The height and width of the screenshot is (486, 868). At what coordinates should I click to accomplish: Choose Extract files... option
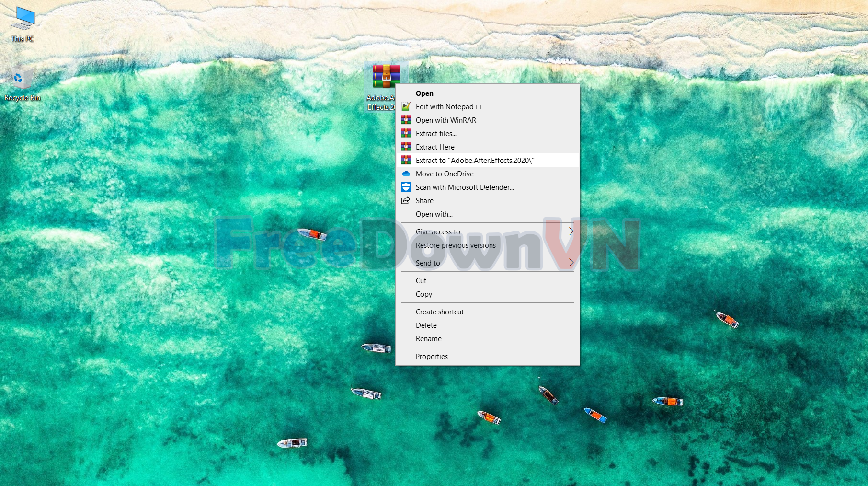(436, 134)
